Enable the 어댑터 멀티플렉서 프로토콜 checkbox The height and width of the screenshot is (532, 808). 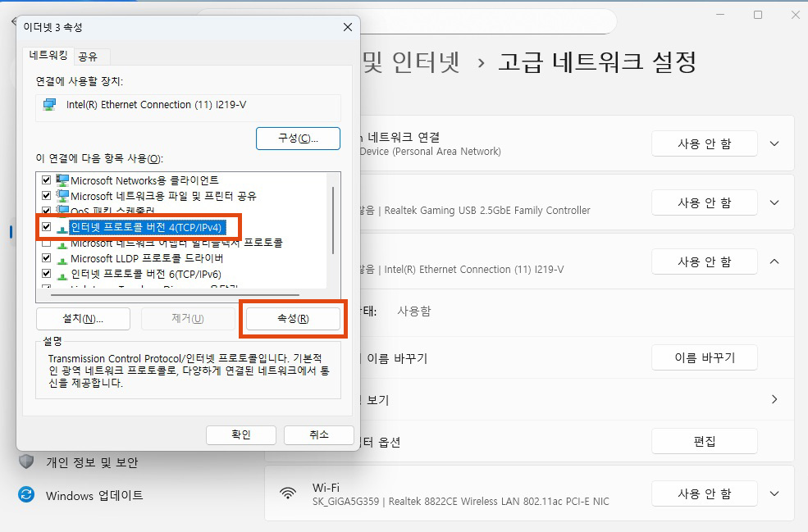pos(47,243)
